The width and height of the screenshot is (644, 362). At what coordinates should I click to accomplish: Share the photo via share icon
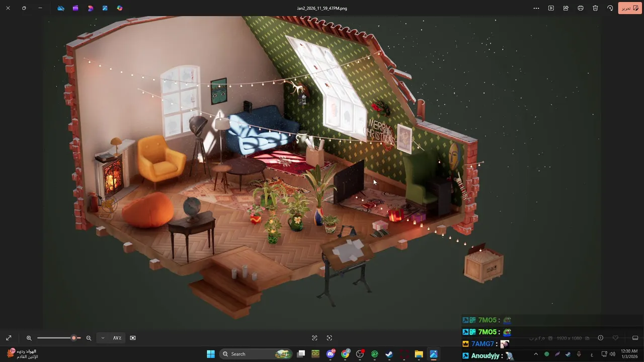tap(566, 8)
